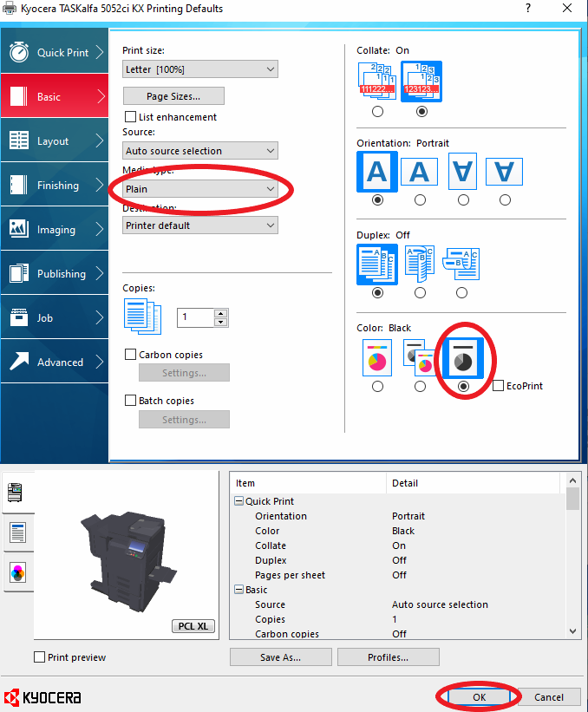
Task: Show the printer device view icon
Action: pos(16,493)
